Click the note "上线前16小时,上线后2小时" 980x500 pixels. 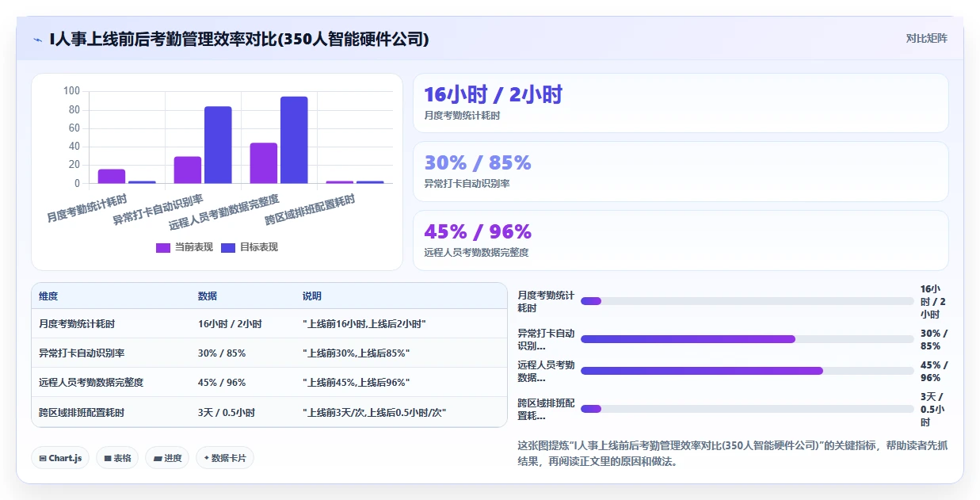(x=364, y=324)
